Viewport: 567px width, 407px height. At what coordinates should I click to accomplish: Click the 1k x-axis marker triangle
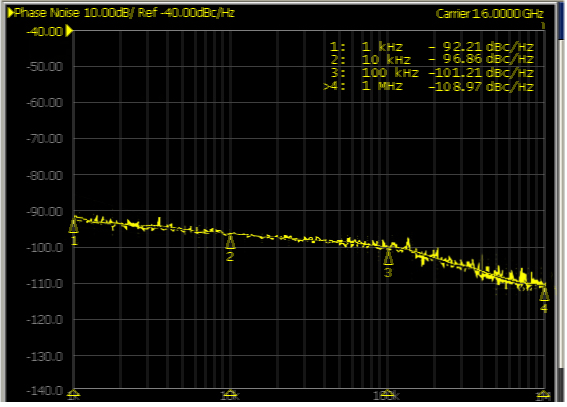pyautogui.click(x=74, y=395)
